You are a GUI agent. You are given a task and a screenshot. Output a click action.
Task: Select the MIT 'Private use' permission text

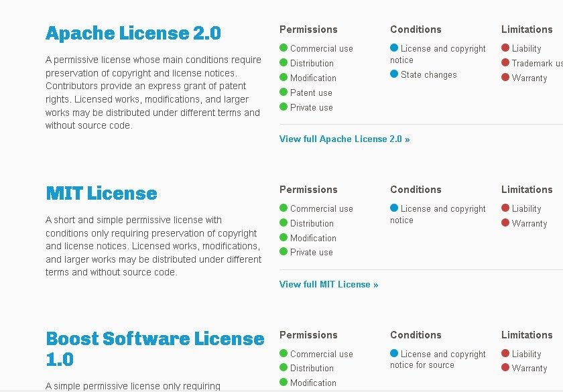click(311, 253)
